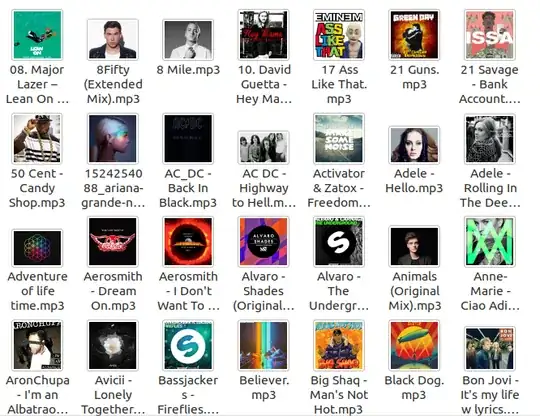Click the AC DC Highway to Hell band photo
This screenshot has height=416, width=540.
click(263, 147)
